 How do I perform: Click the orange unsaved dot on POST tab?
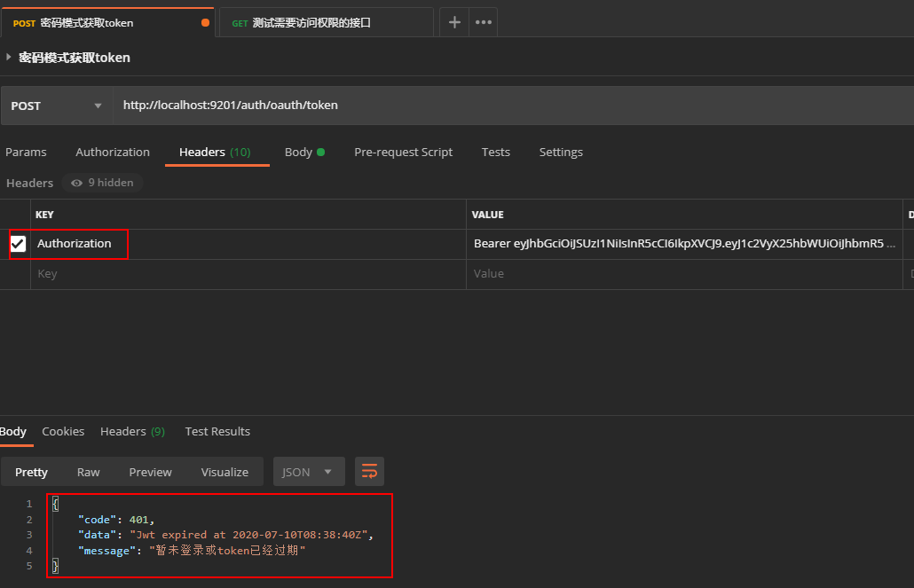tap(205, 23)
